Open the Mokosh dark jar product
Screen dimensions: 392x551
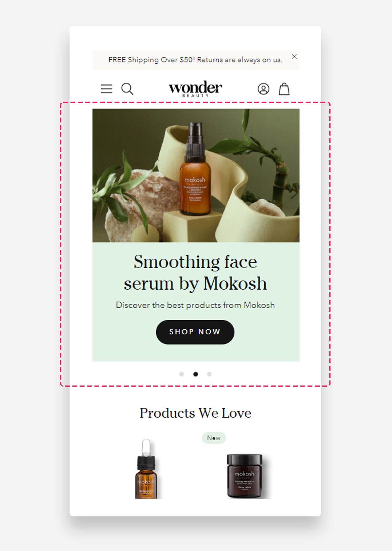(244, 476)
